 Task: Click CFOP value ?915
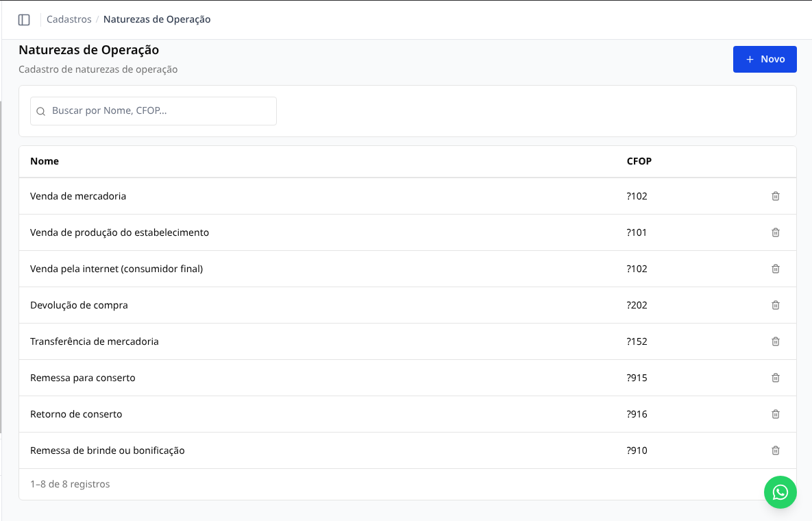(637, 378)
